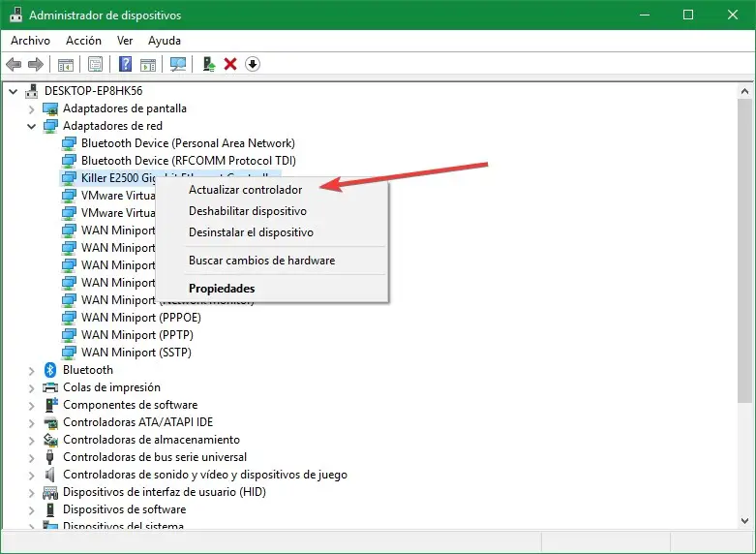The image size is (756, 554).
Task: Expand Dispositivos de interfaz de usuario (HID)
Action: 32,493
